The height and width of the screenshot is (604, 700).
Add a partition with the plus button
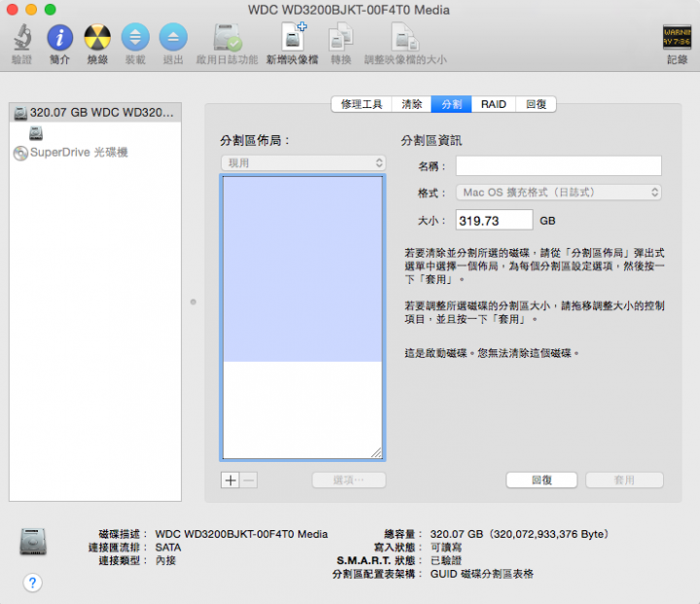click(230, 480)
